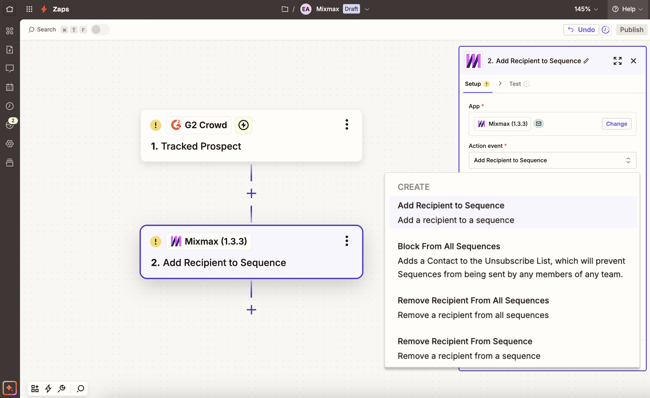Select the G2 Crowd trigger step card

pyautogui.click(x=251, y=136)
